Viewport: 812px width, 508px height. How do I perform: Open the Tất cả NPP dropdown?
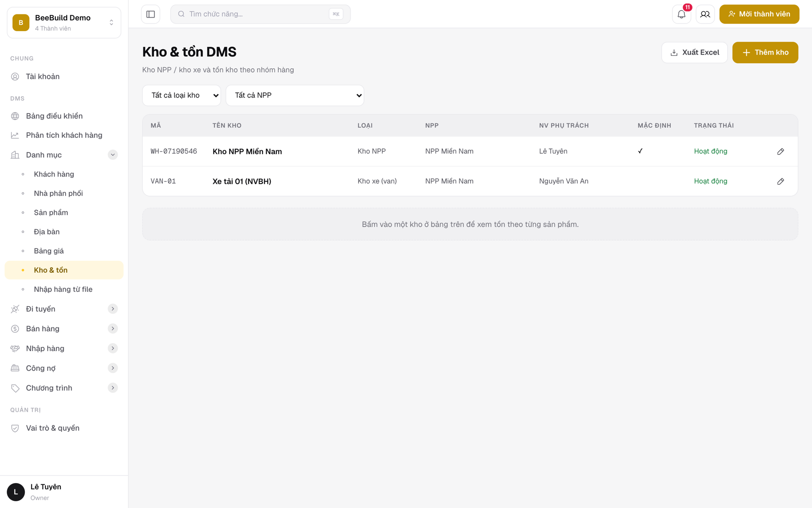click(295, 95)
